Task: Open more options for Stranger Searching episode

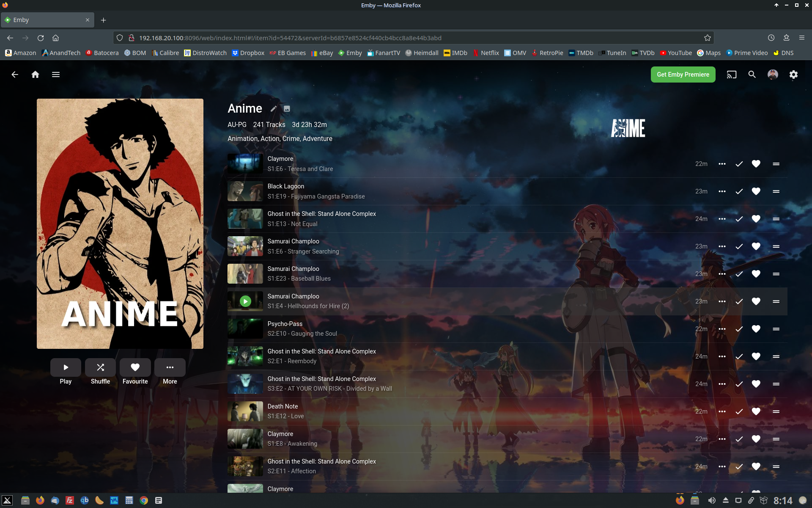Action: coord(722,246)
